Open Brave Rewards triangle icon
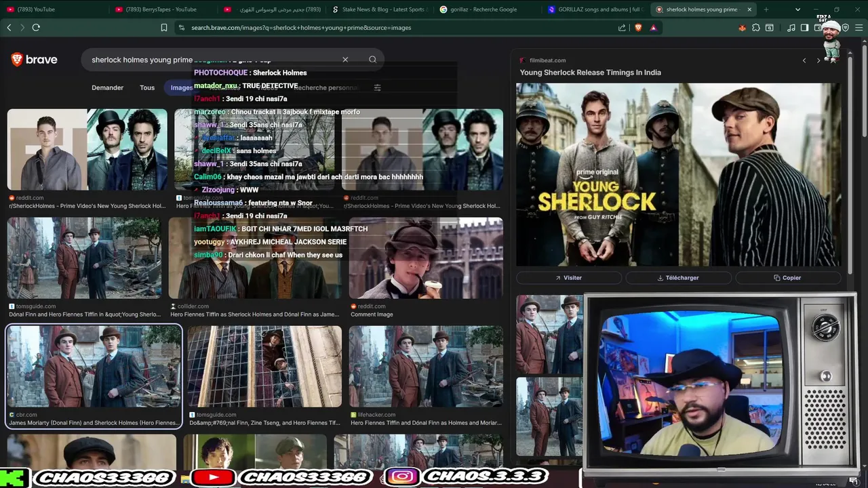The height and width of the screenshot is (488, 868). point(653,28)
